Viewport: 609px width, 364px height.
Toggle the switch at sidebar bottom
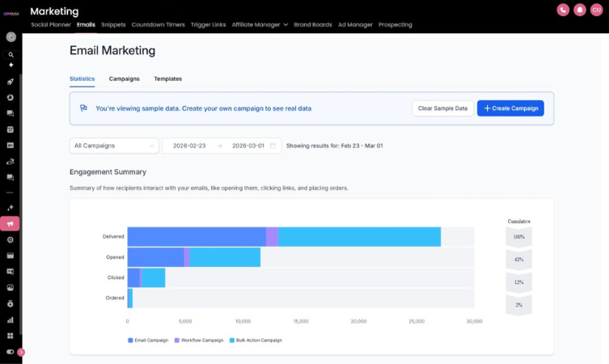tap(11, 352)
